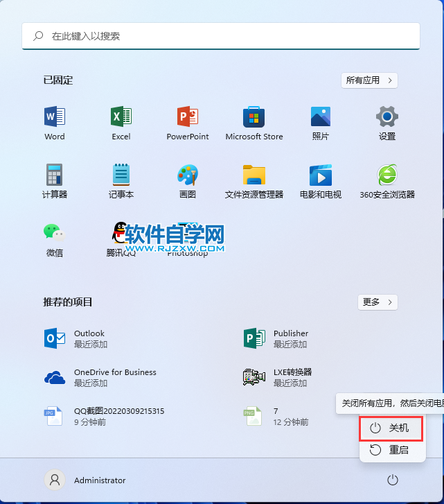444x504 pixels.
Task: Open OneDrive for Business
Action: [100, 377]
